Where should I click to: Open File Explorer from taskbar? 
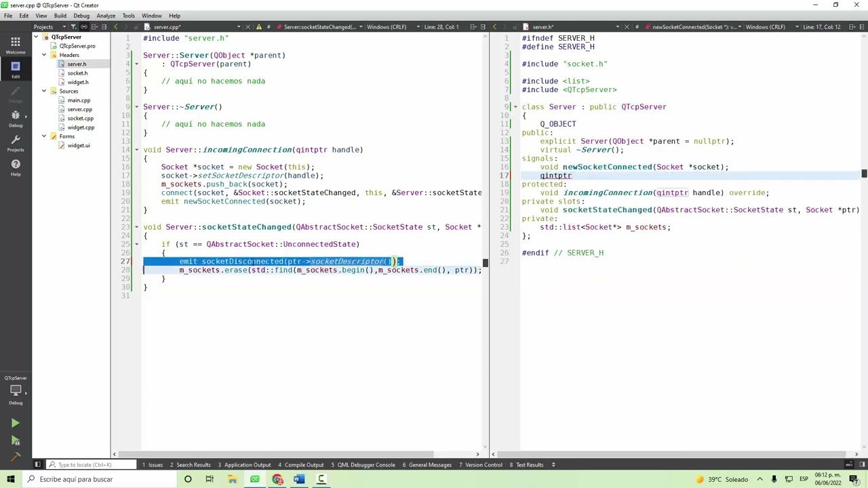[232, 479]
